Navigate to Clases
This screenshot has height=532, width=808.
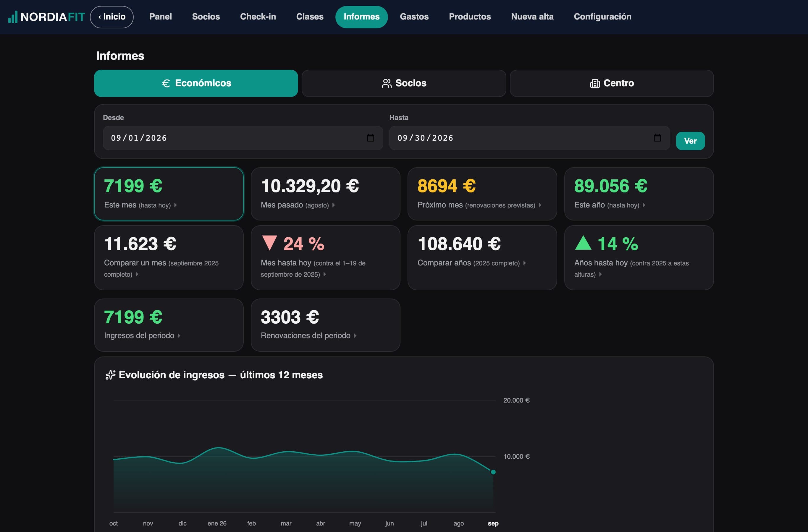[x=310, y=17]
